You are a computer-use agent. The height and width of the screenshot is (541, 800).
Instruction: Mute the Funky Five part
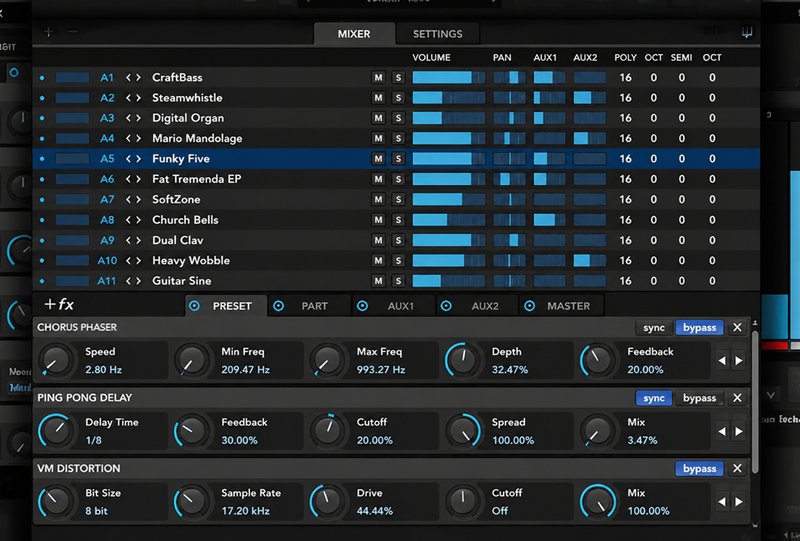(x=378, y=159)
